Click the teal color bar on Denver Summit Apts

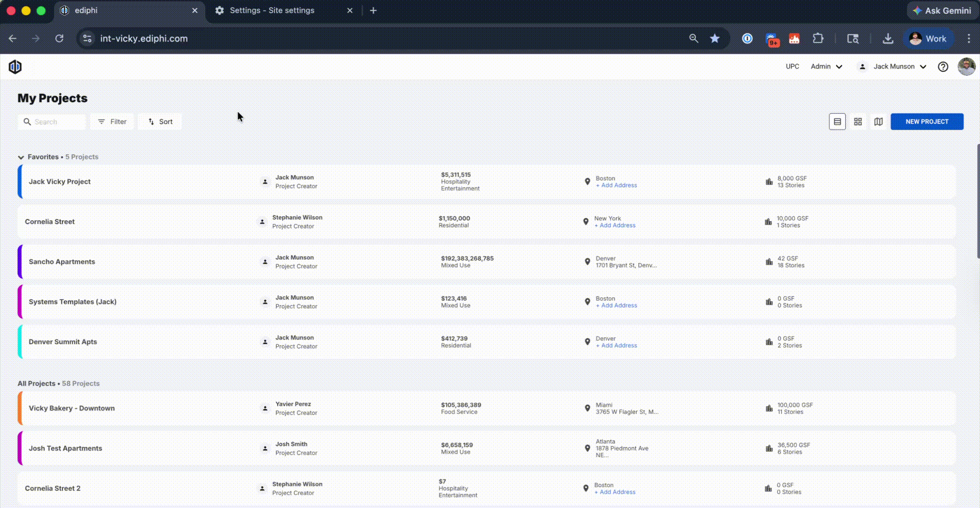click(x=20, y=342)
